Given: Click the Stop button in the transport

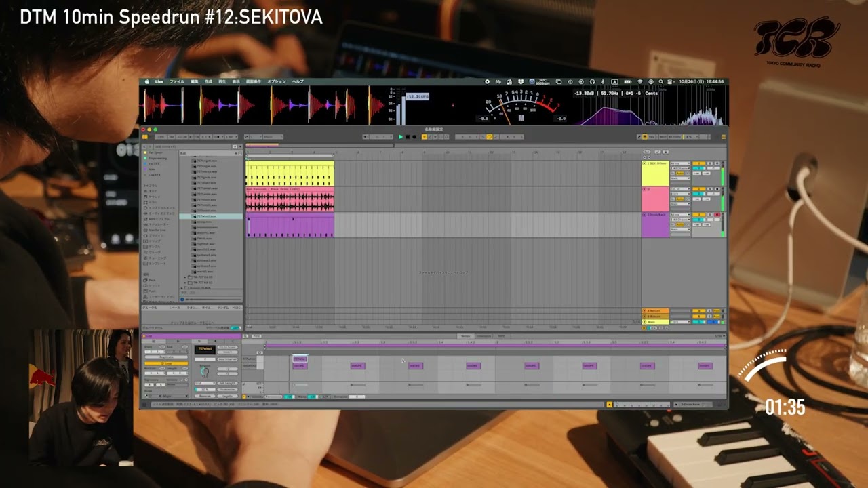Looking at the screenshot, I should point(408,137).
